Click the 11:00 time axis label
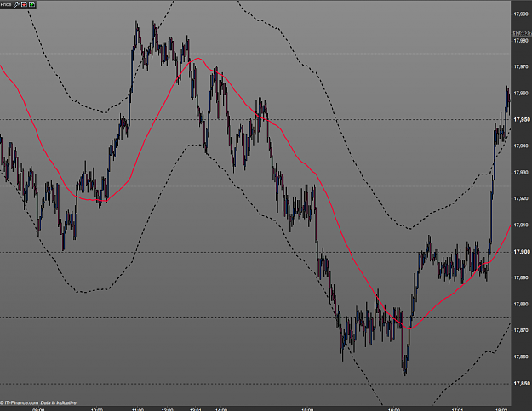 (x=137, y=409)
